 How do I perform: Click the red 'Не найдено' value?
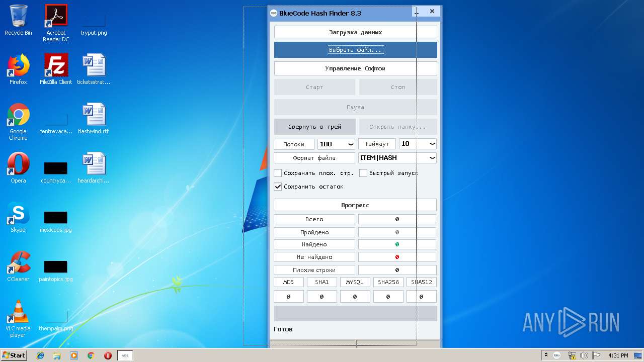coord(397,257)
